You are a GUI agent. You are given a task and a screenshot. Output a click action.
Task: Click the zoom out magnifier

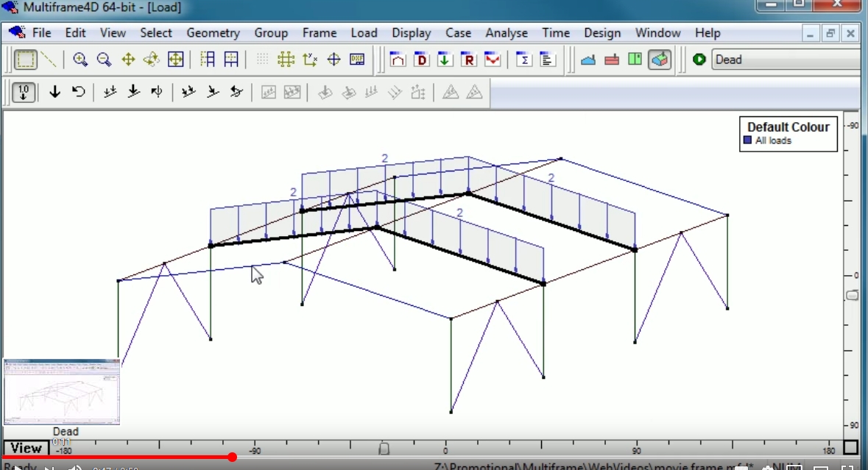[x=104, y=60]
